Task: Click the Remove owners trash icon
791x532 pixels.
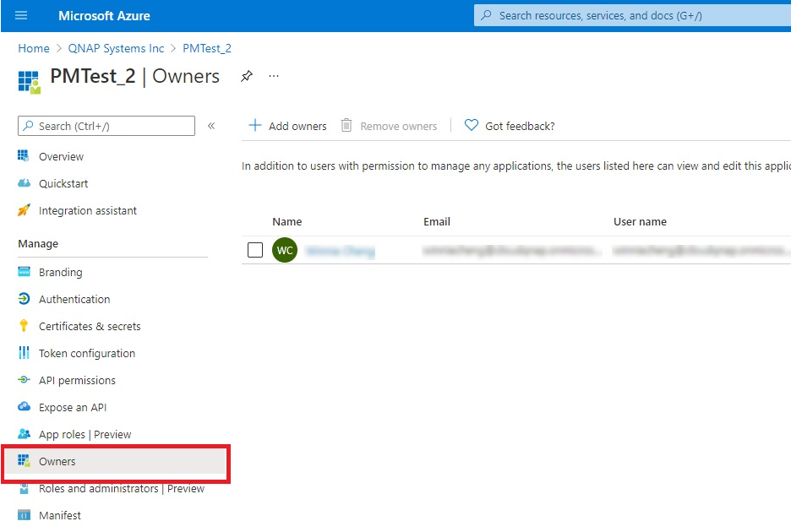Action: tap(346, 126)
